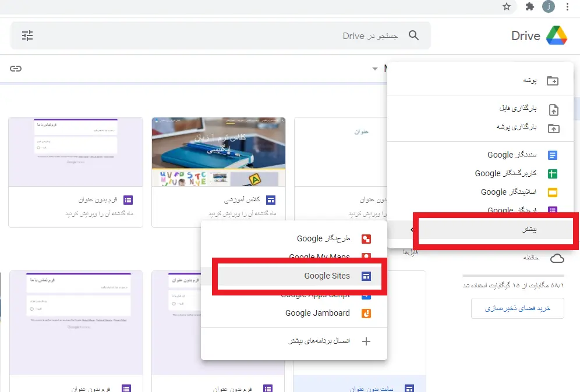580x392 pixels.
Task: Expand the بیشتر submenu entry
Action: [495, 230]
